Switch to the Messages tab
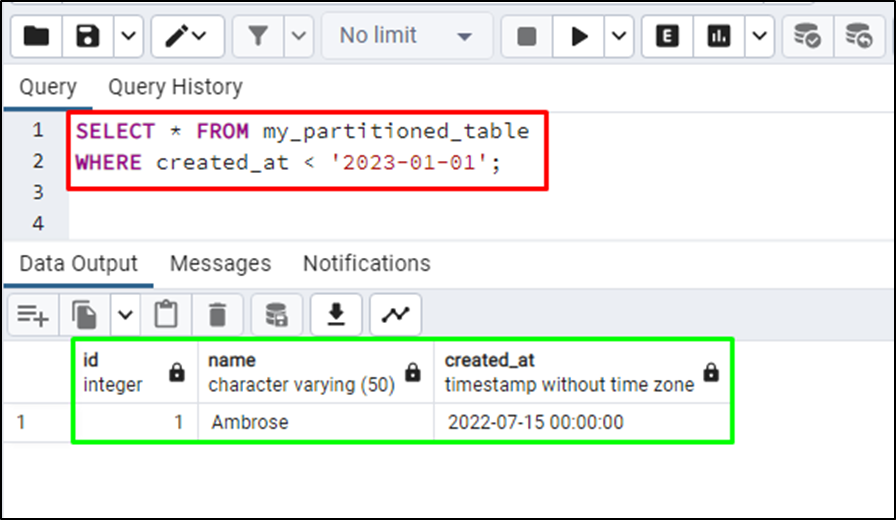 click(221, 263)
